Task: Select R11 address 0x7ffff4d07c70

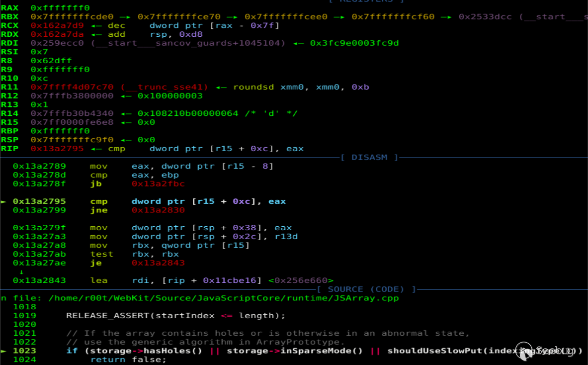Action: click(x=72, y=87)
